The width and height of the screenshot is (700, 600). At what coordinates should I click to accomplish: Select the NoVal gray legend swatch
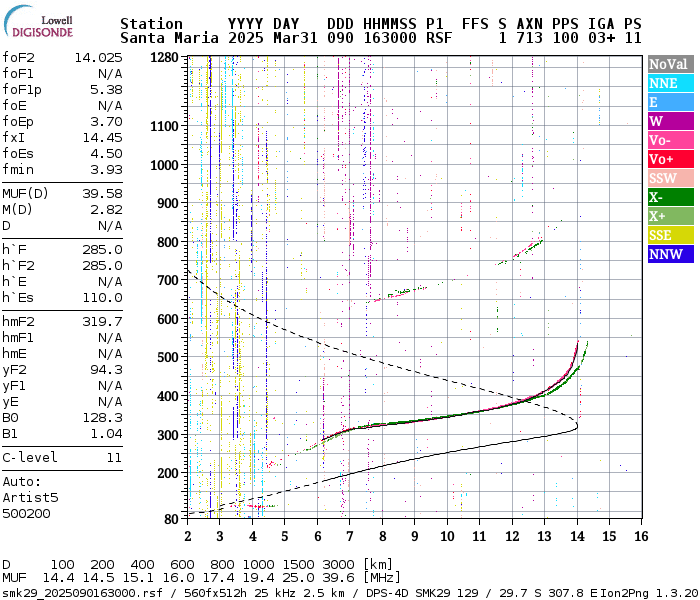(x=670, y=65)
